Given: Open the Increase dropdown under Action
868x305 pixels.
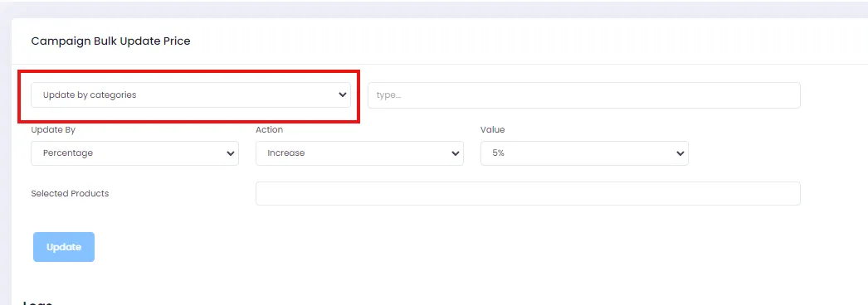Looking at the screenshot, I should coord(359,153).
